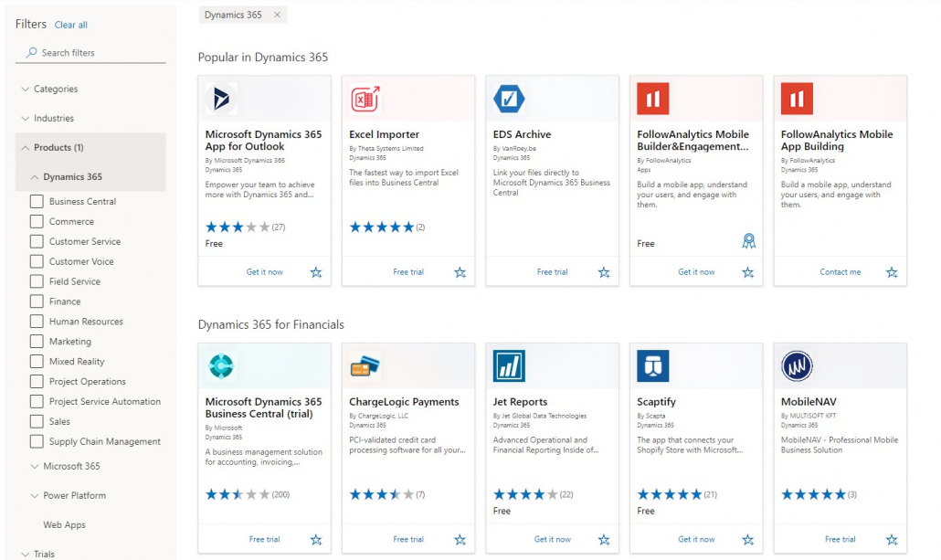Check the Supply Chain Management checkbox
Image resolution: width=941 pixels, height=560 pixels.
[x=37, y=441]
